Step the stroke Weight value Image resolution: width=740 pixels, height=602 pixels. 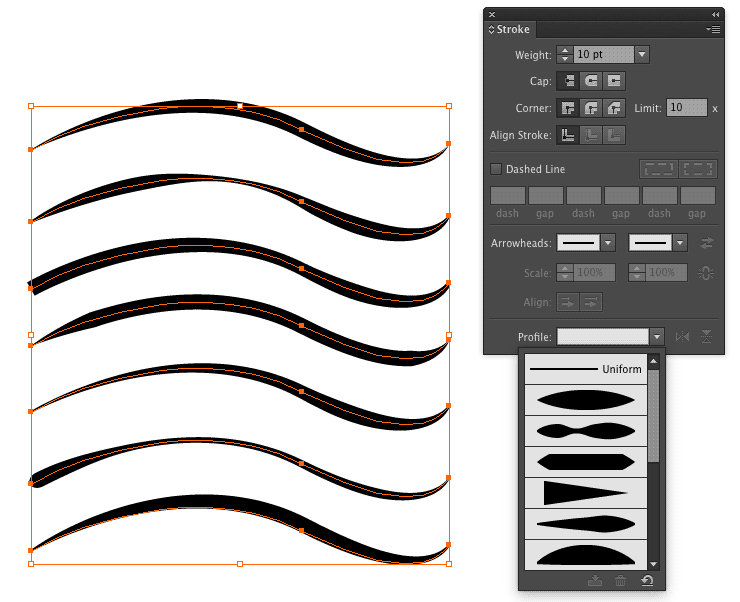(x=564, y=54)
